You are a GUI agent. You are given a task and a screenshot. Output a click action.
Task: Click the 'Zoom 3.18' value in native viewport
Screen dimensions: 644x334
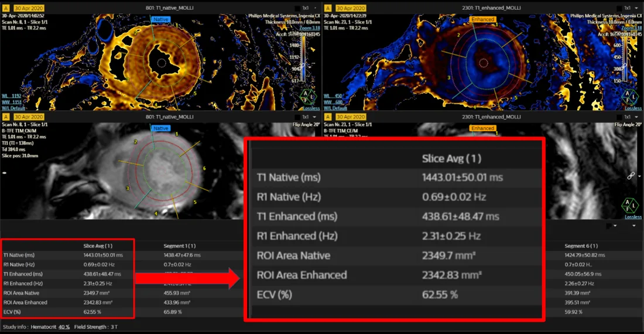tap(310, 28)
